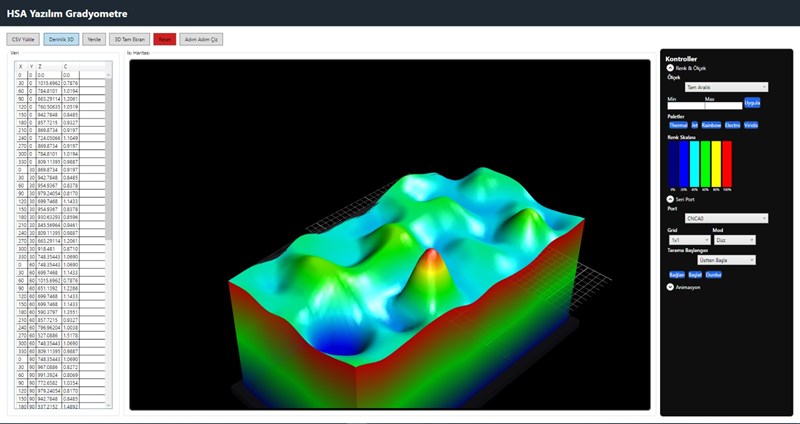Open the Port dropdown
The height and width of the screenshot is (424, 800).
point(726,218)
